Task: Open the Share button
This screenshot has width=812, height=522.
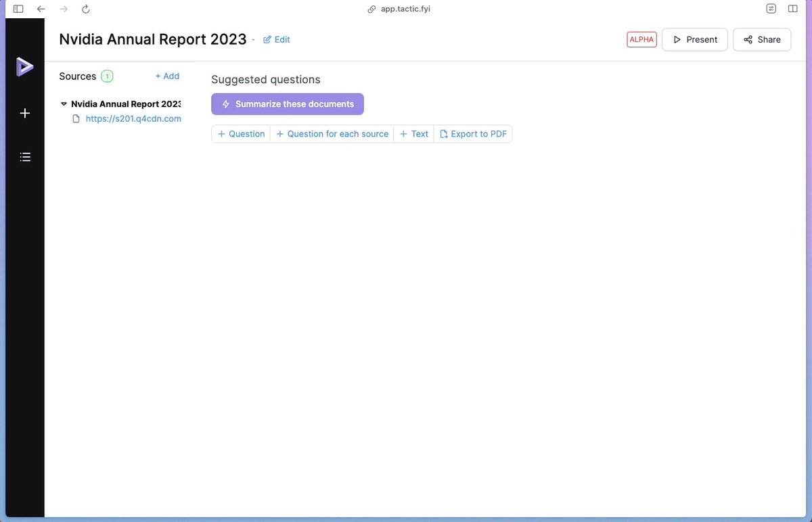Action: pyautogui.click(x=762, y=40)
